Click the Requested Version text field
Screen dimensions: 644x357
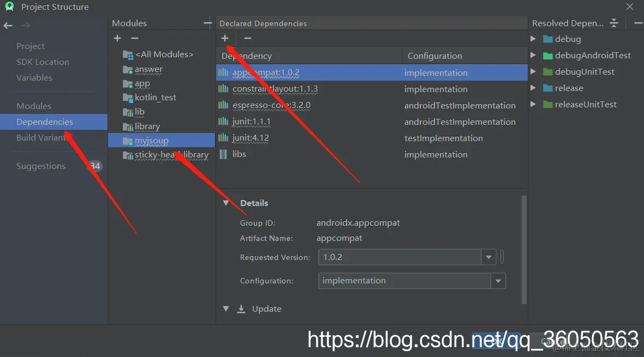[399, 257]
